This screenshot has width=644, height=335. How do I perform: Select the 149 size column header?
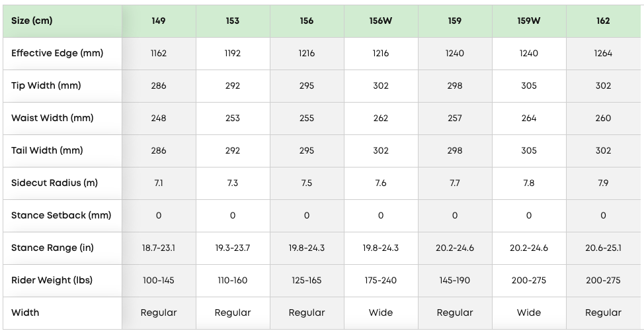159,21
